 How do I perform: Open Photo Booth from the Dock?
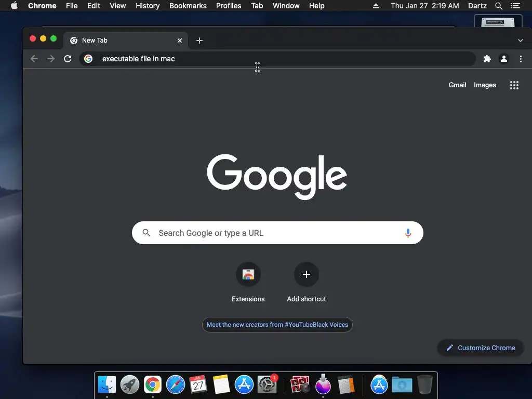tap(300, 385)
